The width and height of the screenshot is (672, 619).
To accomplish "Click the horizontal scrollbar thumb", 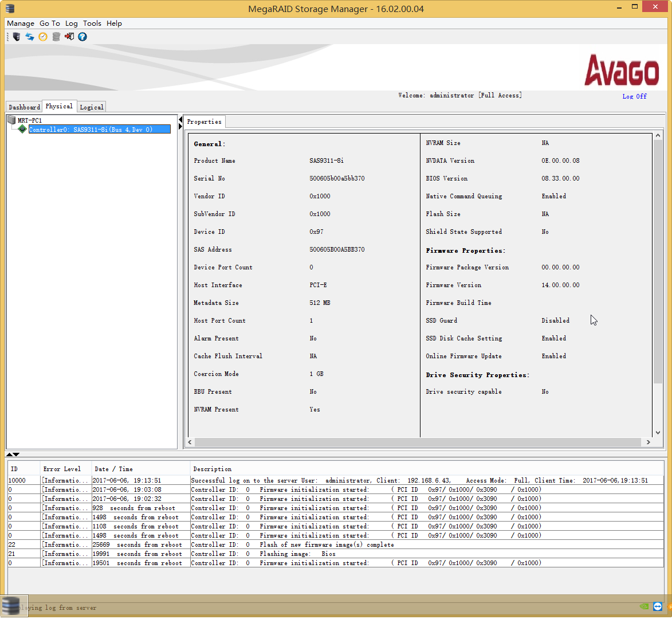I will (x=418, y=442).
